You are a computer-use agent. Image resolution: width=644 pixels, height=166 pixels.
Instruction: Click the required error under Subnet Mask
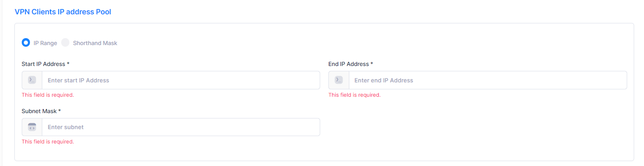pos(48,142)
